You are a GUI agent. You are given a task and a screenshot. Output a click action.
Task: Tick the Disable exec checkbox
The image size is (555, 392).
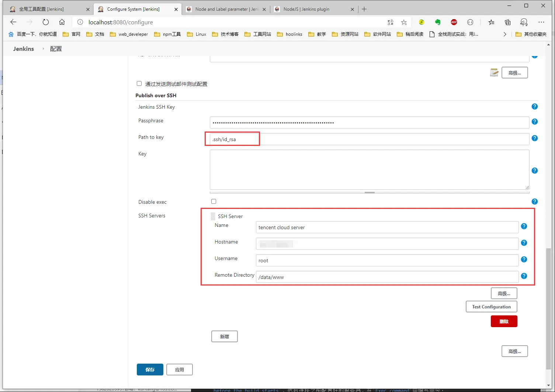[214, 201]
